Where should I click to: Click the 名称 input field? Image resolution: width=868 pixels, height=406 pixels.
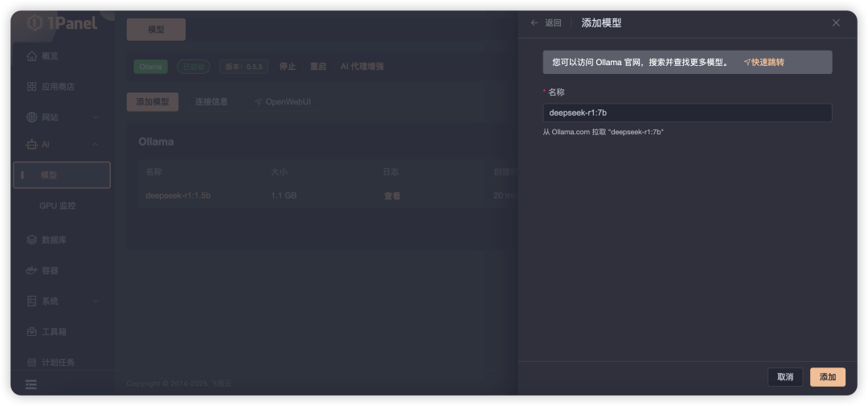(687, 113)
